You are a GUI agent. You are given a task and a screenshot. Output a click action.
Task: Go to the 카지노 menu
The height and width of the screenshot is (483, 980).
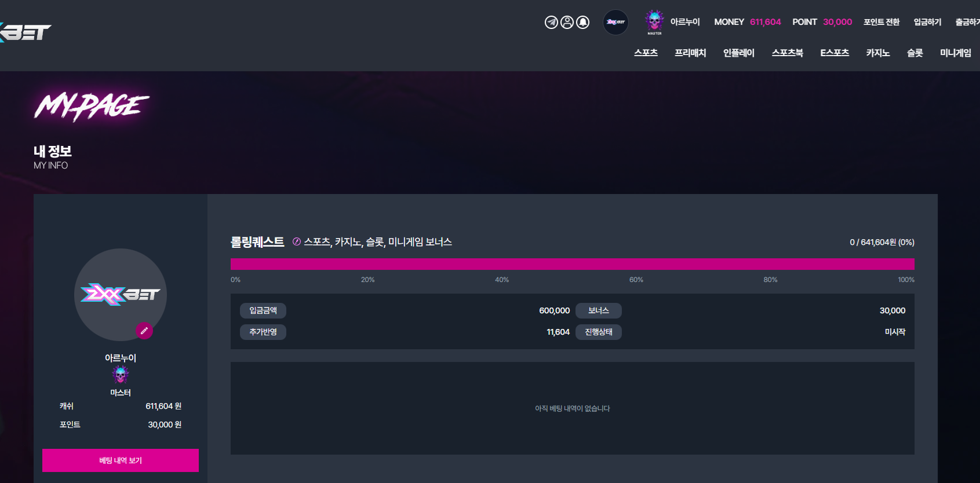(x=878, y=53)
